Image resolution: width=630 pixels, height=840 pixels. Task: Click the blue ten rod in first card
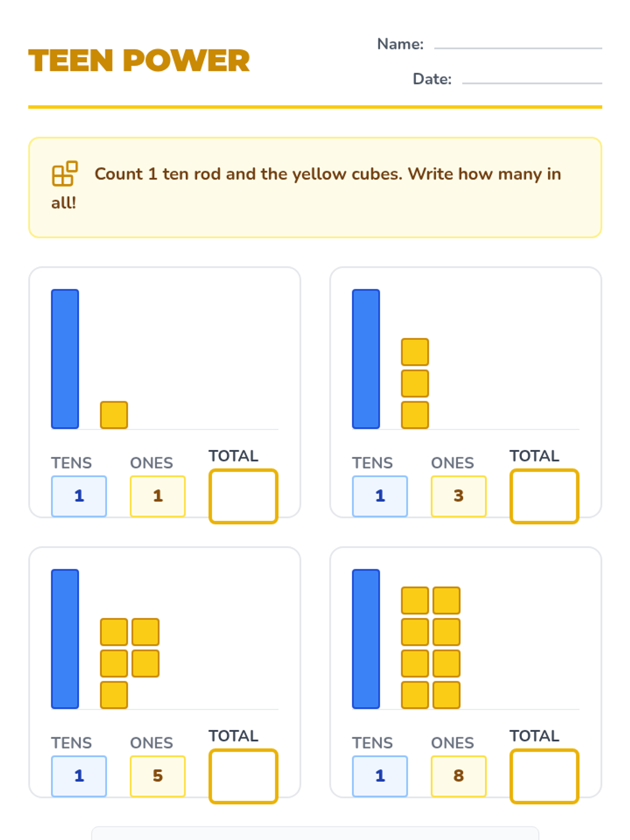point(65,359)
